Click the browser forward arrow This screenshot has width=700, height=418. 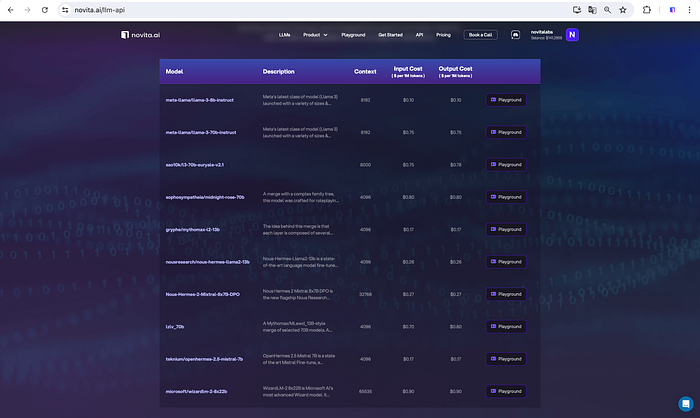(27, 10)
